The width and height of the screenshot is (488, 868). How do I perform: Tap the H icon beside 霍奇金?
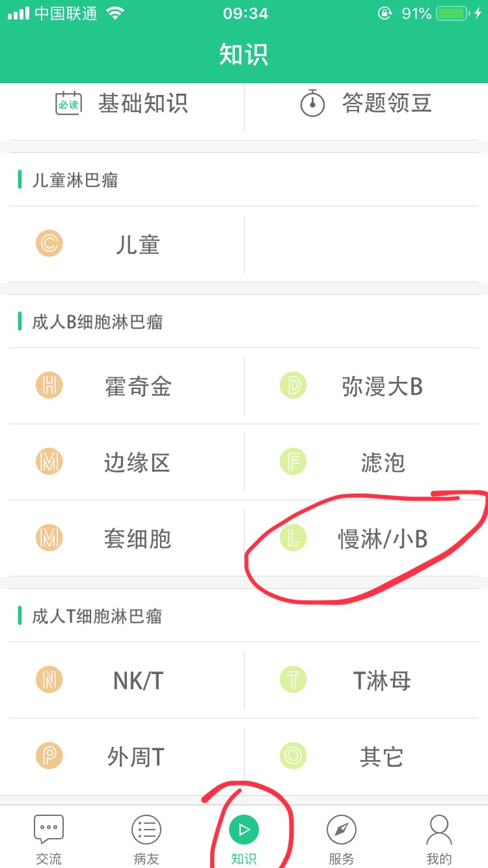(49, 386)
